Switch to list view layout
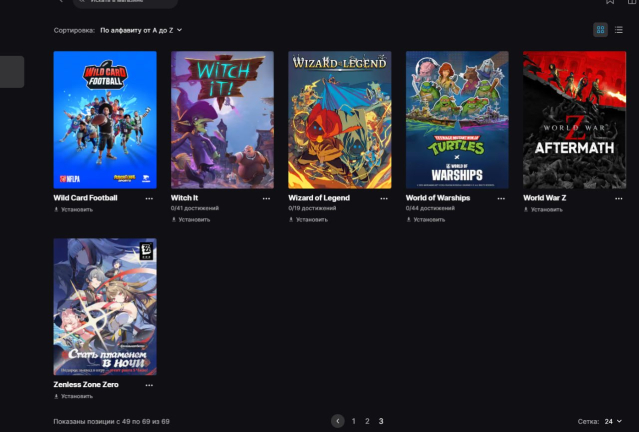The height and width of the screenshot is (432, 639). [618, 30]
